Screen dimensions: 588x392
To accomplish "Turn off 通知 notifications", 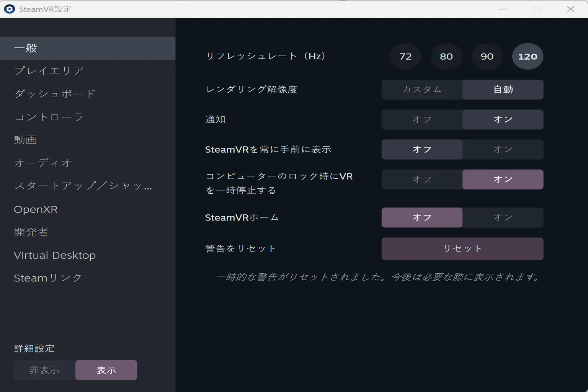I will [421, 119].
